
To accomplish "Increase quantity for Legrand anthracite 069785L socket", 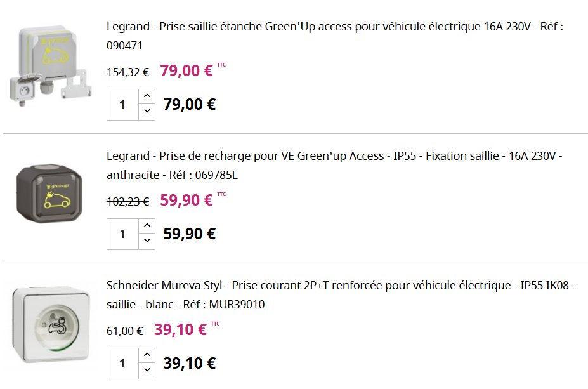I will pyautogui.click(x=147, y=226).
